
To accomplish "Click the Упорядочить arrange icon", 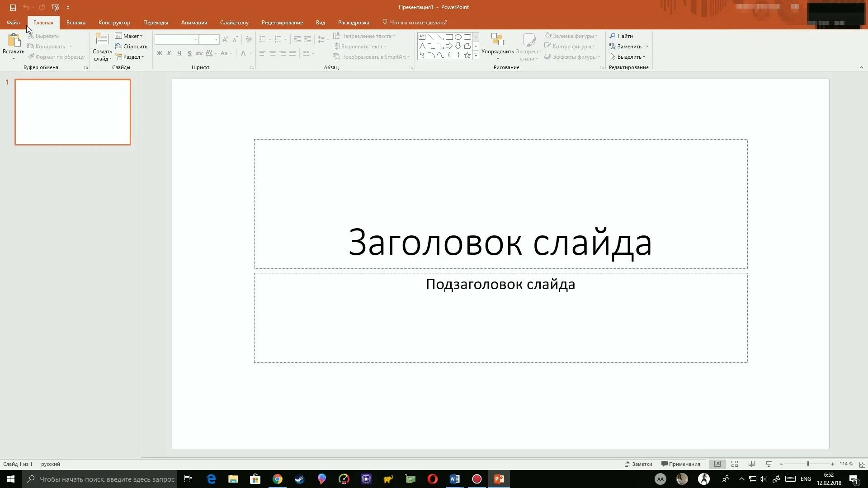I will click(497, 41).
